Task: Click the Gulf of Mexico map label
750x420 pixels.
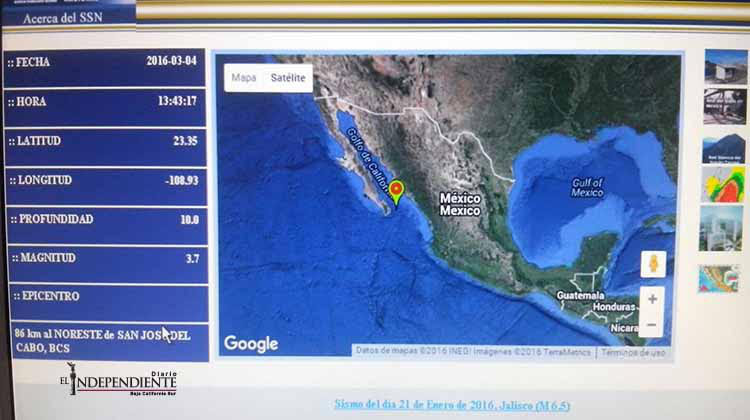Action: coord(587,188)
